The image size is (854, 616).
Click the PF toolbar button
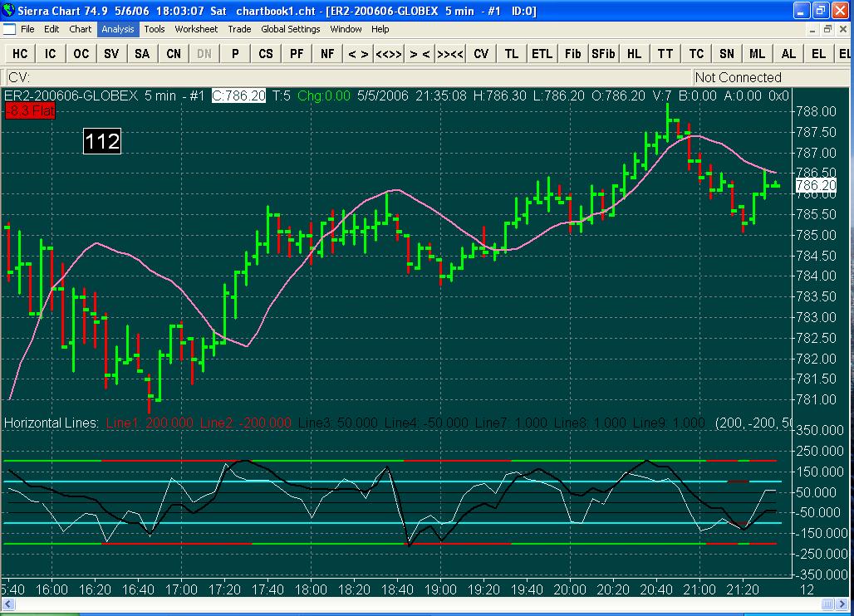pyautogui.click(x=297, y=54)
